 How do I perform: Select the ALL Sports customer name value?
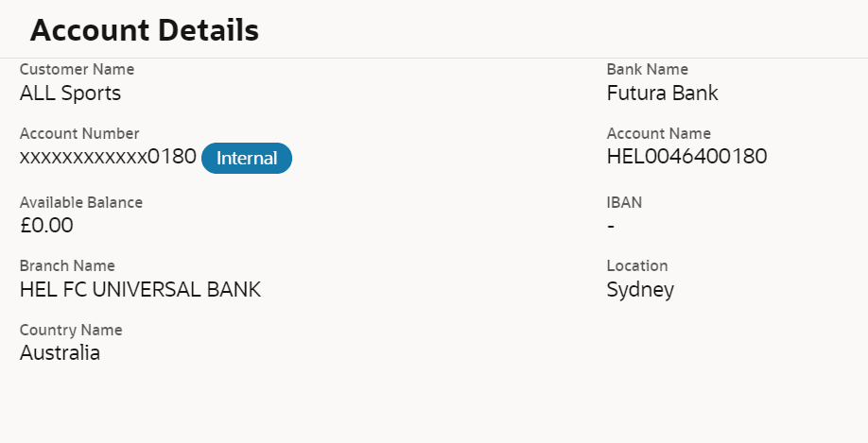click(x=70, y=94)
